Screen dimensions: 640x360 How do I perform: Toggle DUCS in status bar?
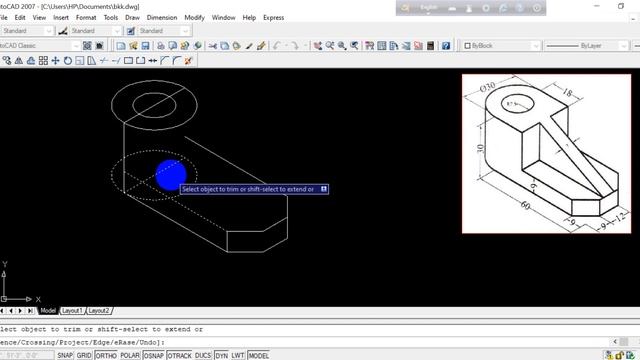203,356
